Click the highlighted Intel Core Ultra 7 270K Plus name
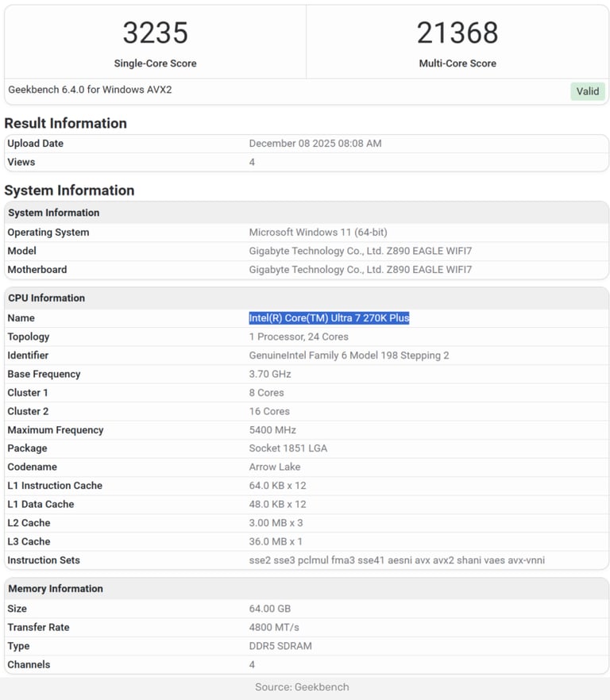Image resolution: width=610 pixels, height=700 pixels. pyautogui.click(x=329, y=318)
